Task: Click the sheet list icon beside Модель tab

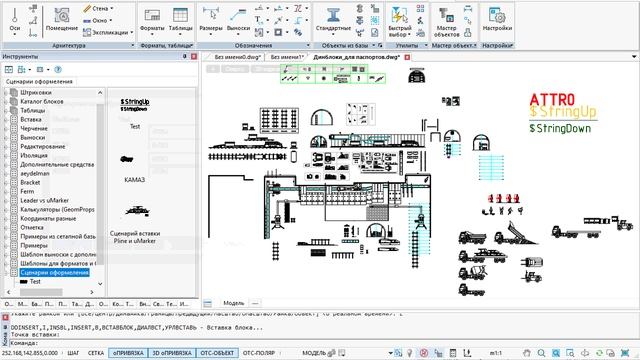Action: click(207, 303)
